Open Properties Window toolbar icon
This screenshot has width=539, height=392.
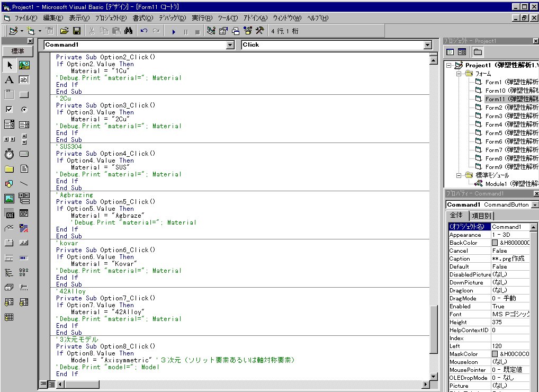(223, 31)
